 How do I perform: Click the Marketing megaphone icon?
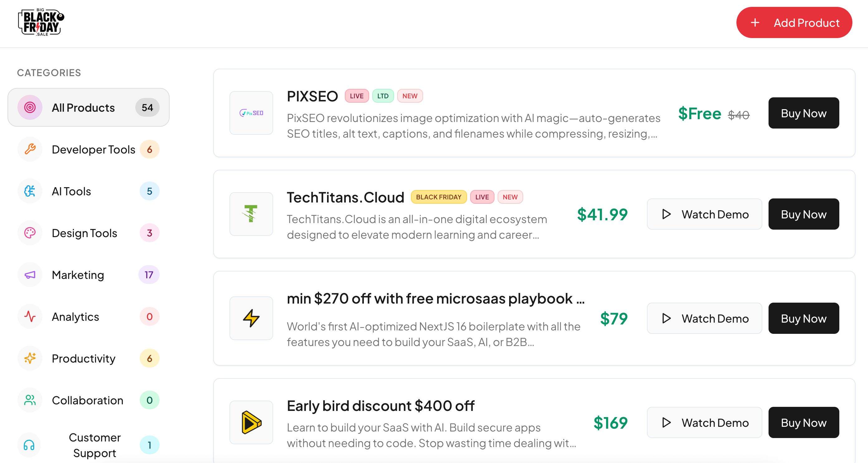pyautogui.click(x=30, y=275)
